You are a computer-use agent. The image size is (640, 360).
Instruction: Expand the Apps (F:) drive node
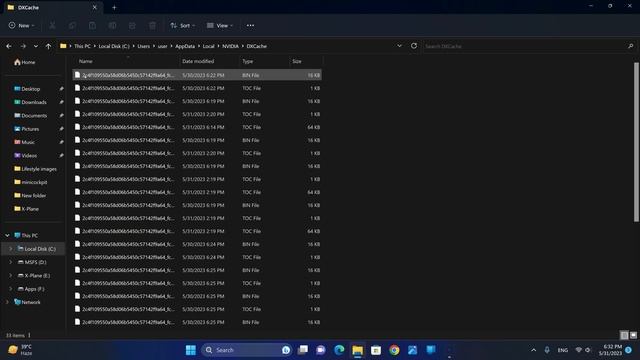pos(11,289)
